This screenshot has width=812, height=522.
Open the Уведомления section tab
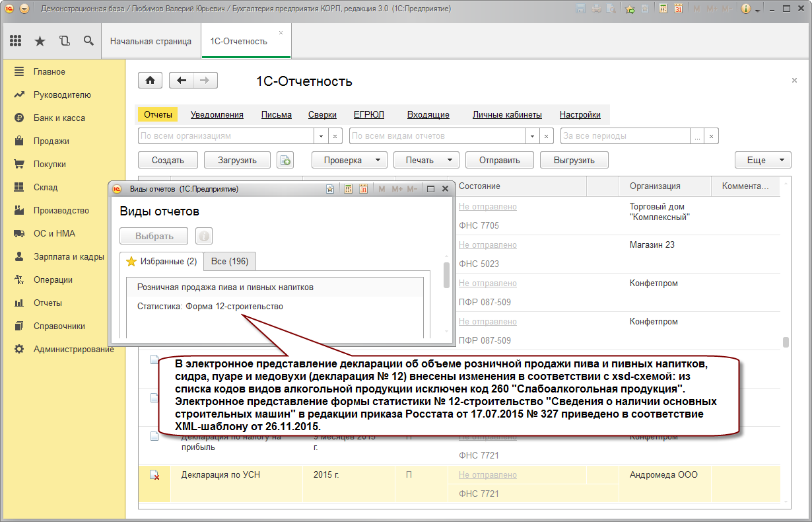(217, 114)
